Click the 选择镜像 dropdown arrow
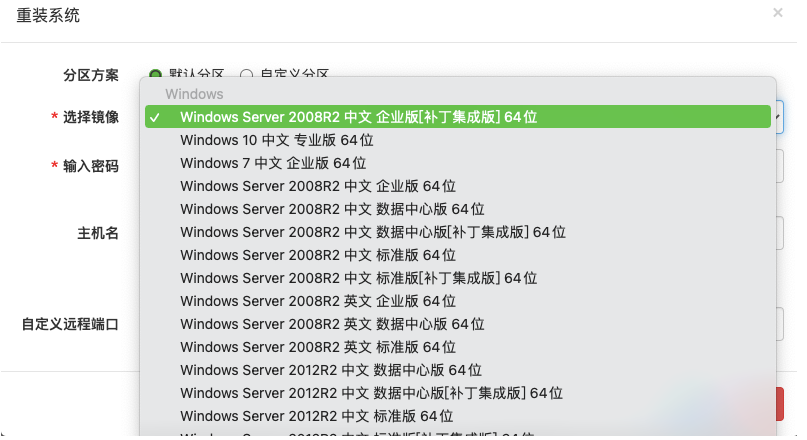 pos(777,117)
